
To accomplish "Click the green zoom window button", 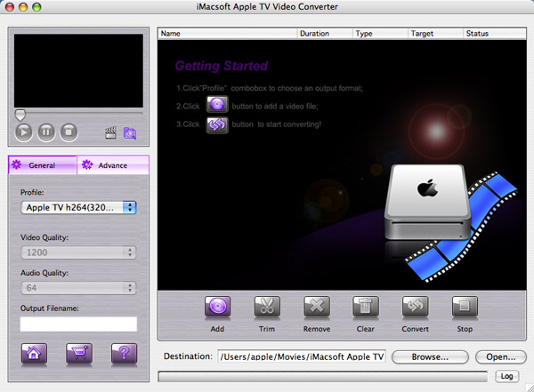I will [x=36, y=6].
